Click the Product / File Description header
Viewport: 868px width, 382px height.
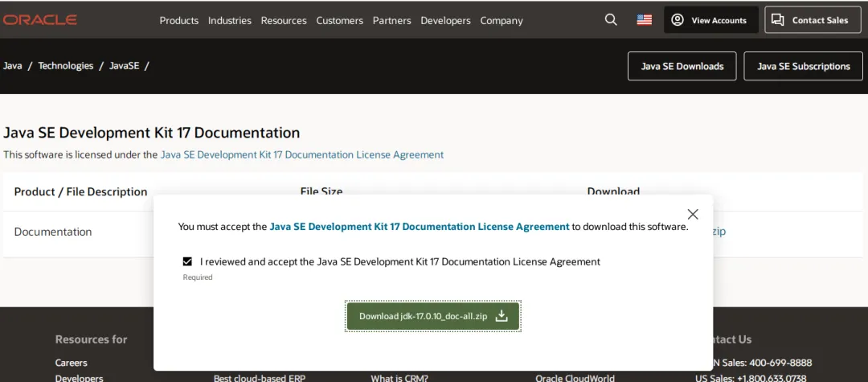click(81, 192)
